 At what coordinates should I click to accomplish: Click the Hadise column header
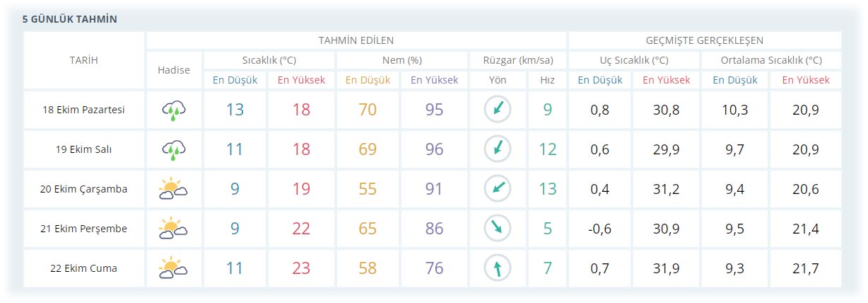(174, 70)
